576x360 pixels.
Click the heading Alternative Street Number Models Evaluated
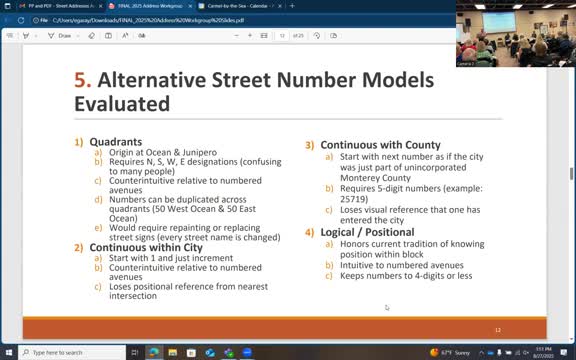pyautogui.click(x=254, y=91)
